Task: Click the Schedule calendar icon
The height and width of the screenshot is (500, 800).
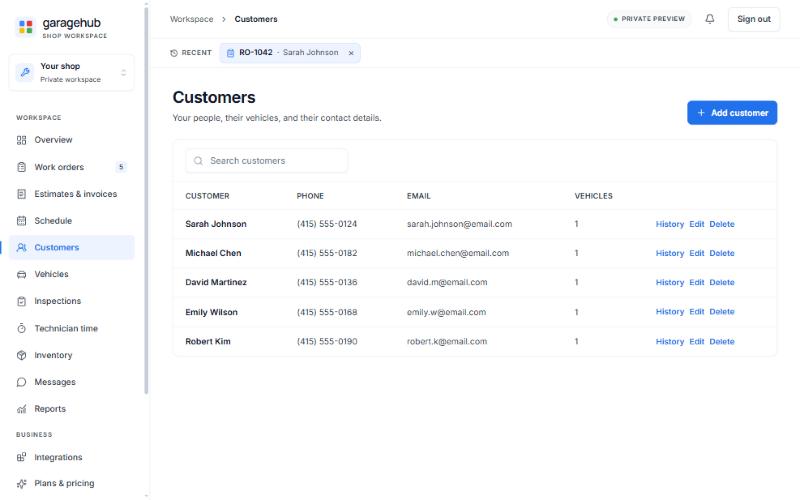Action: 21,220
